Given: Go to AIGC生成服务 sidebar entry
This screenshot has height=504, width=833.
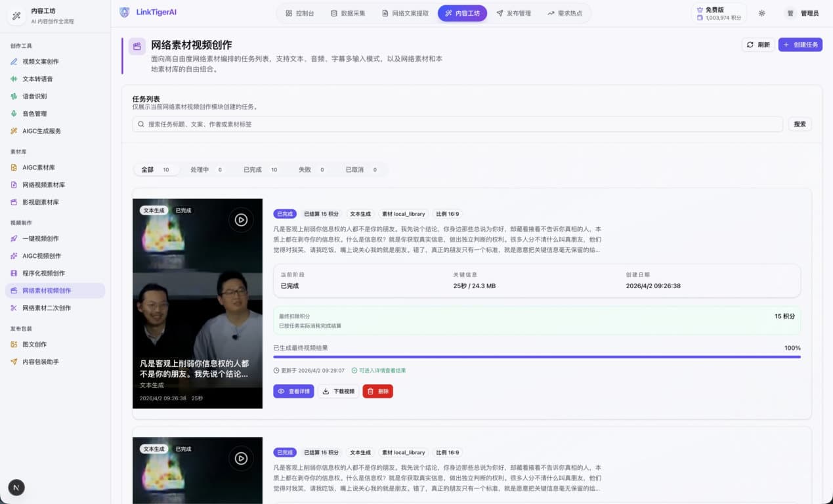Looking at the screenshot, I should 41,131.
